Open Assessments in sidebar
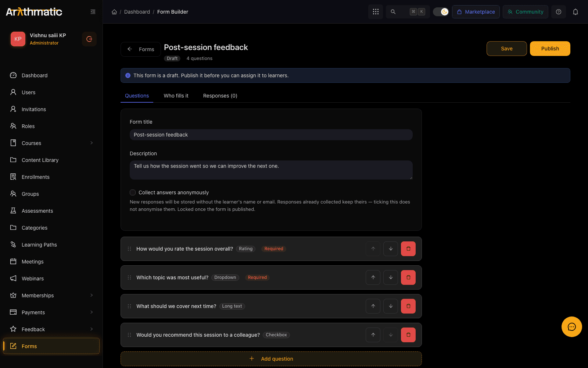 tap(51, 211)
